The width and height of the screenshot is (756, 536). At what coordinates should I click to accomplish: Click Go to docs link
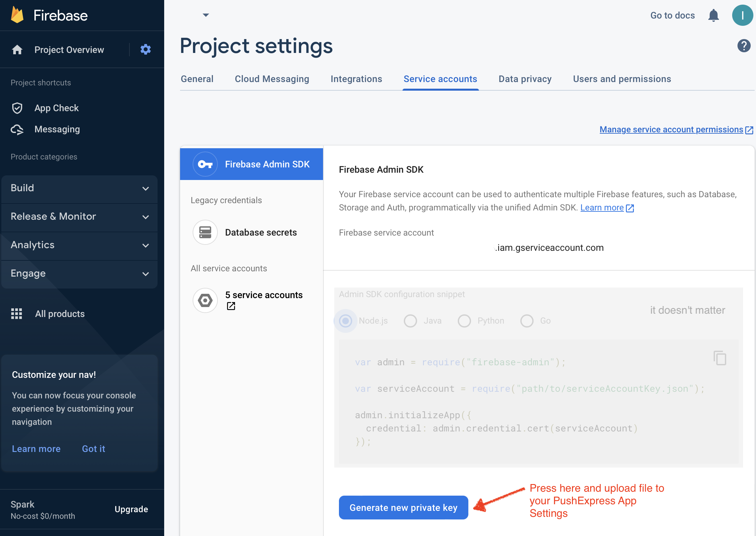[672, 16]
